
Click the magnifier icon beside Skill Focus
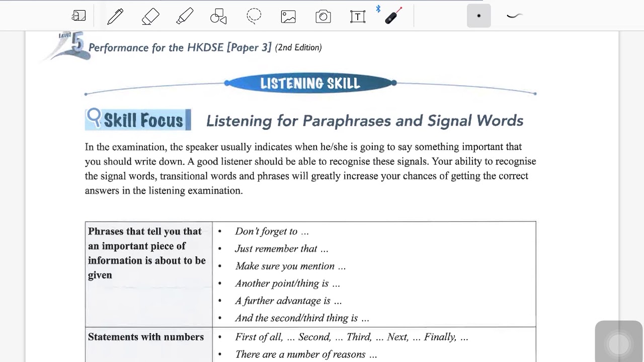click(x=94, y=118)
